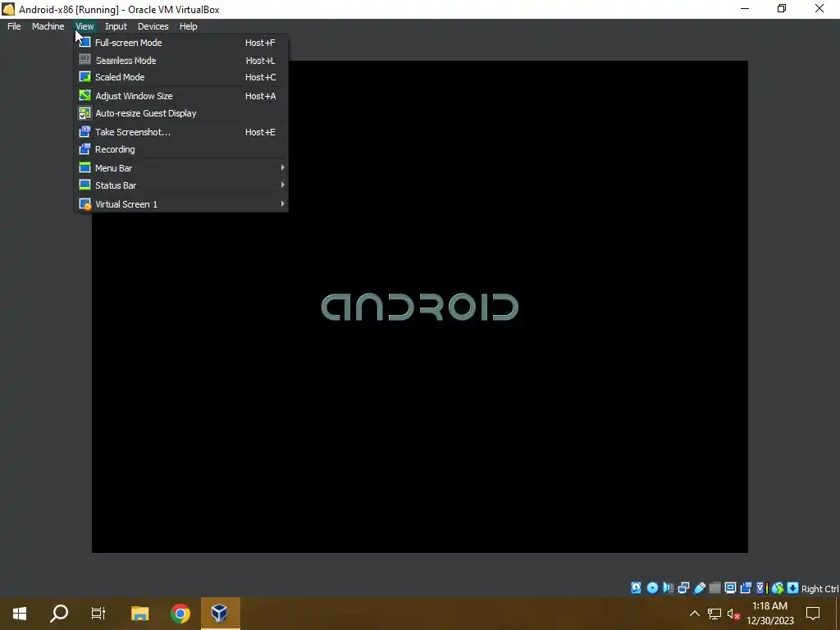Expand the Virtual Screen 1 submenu arrow

point(282,203)
